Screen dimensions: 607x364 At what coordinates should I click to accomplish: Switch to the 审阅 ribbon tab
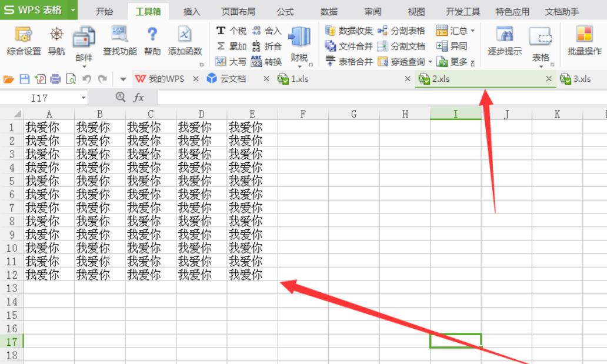click(x=373, y=12)
